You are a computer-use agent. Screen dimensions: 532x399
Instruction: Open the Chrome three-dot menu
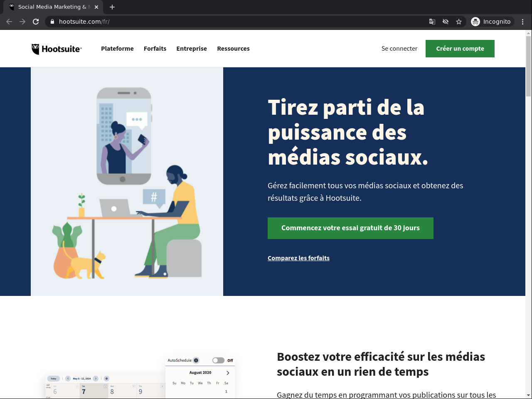coord(523,22)
